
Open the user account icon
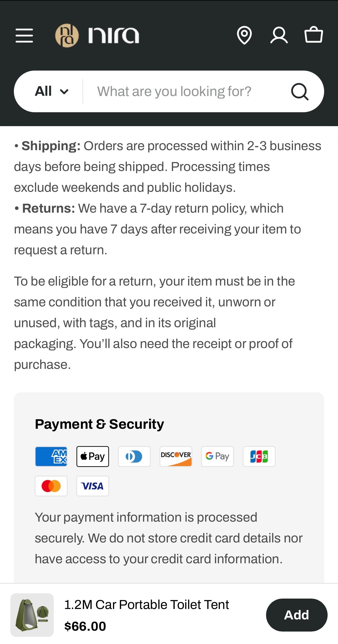pyautogui.click(x=279, y=35)
